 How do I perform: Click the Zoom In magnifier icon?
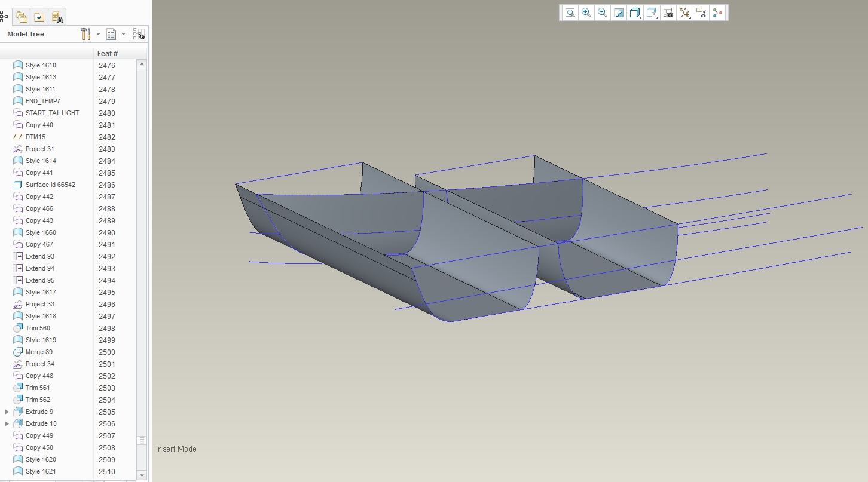[586, 13]
